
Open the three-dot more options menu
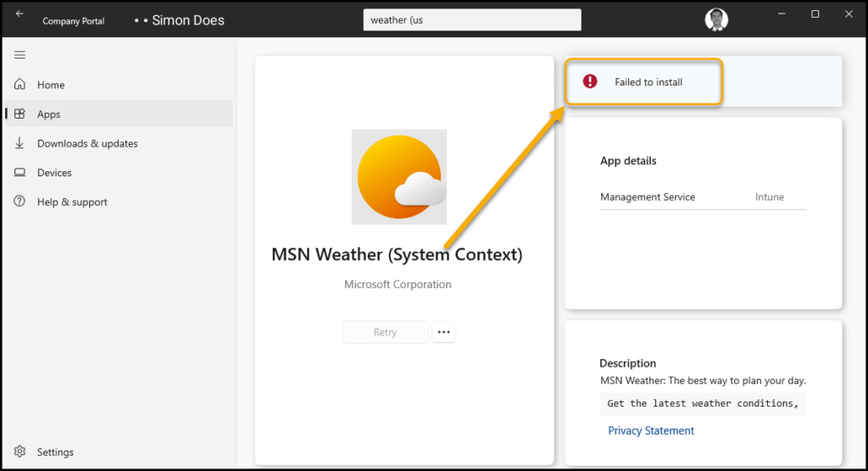click(443, 333)
